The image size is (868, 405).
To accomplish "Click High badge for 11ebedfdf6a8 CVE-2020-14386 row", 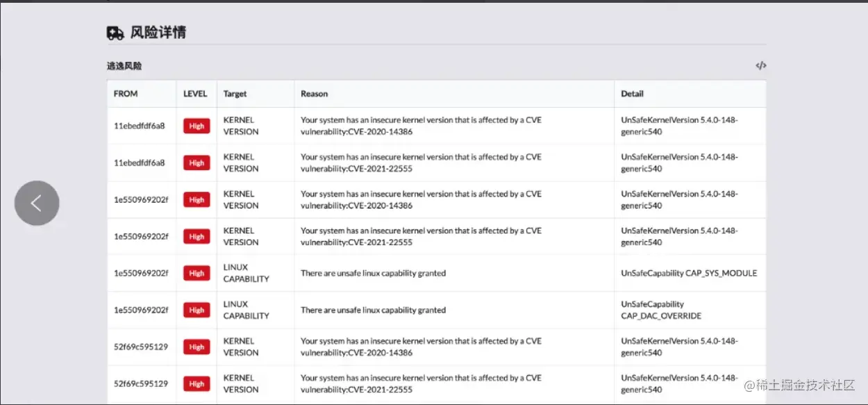I will pyautogui.click(x=197, y=126).
